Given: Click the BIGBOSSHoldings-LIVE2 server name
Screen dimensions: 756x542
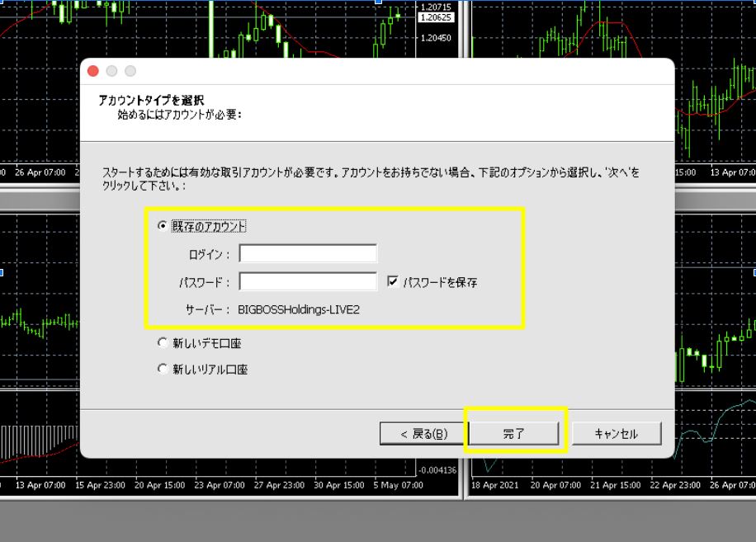Looking at the screenshot, I should 299,310.
